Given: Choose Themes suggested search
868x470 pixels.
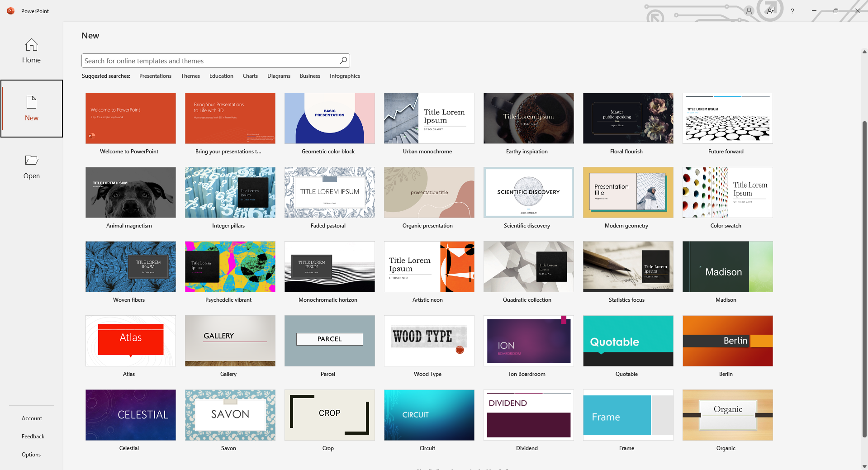Looking at the screenshot, I should (190, 76).
